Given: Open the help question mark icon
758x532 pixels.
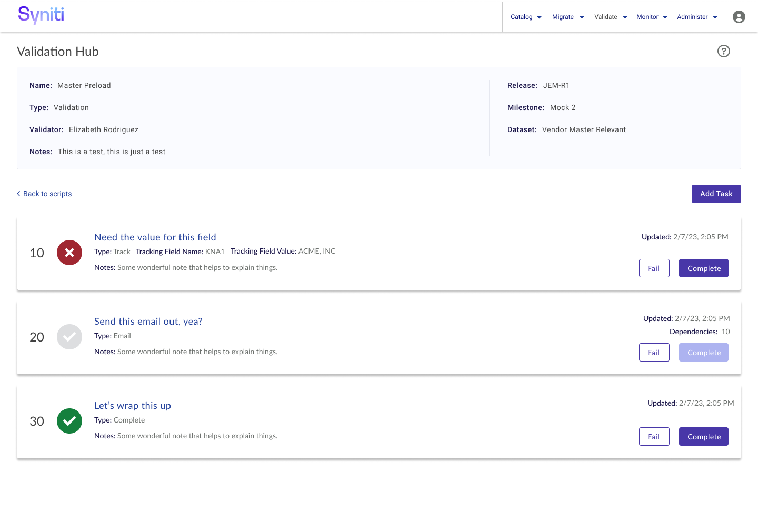Looking at the screenshot, I should [x=724, y=51].
